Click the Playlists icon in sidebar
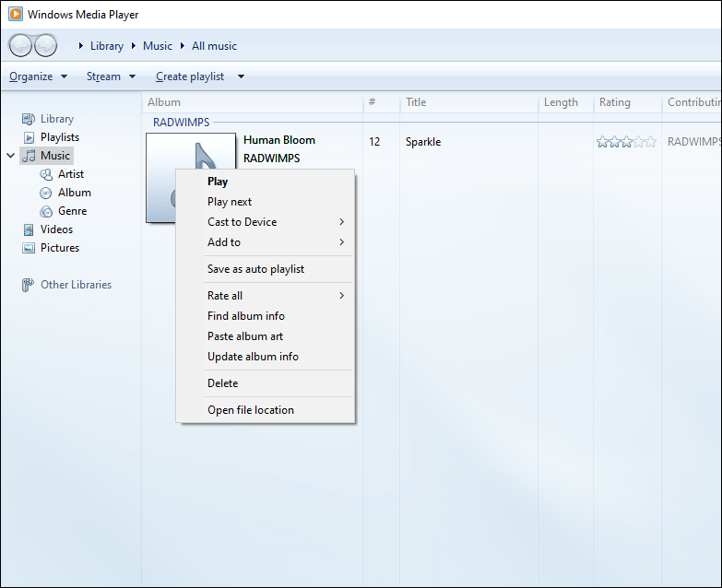 point(29,137)
